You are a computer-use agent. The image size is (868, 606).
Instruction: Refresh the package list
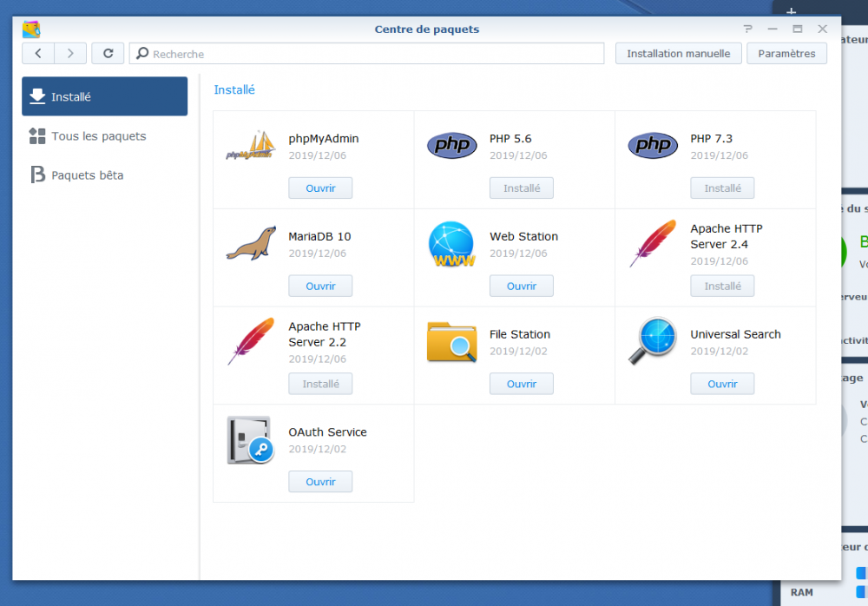click(108, 53)
